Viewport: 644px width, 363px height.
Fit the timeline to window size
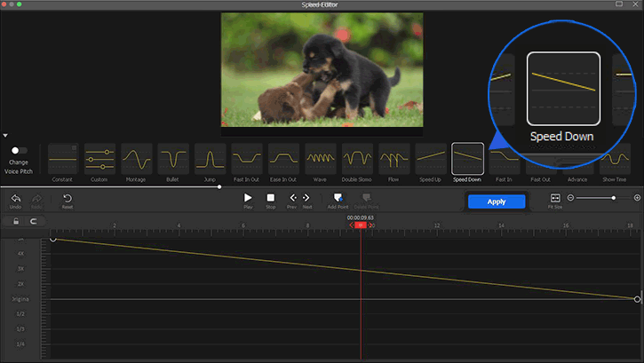(x=555, y=198)
